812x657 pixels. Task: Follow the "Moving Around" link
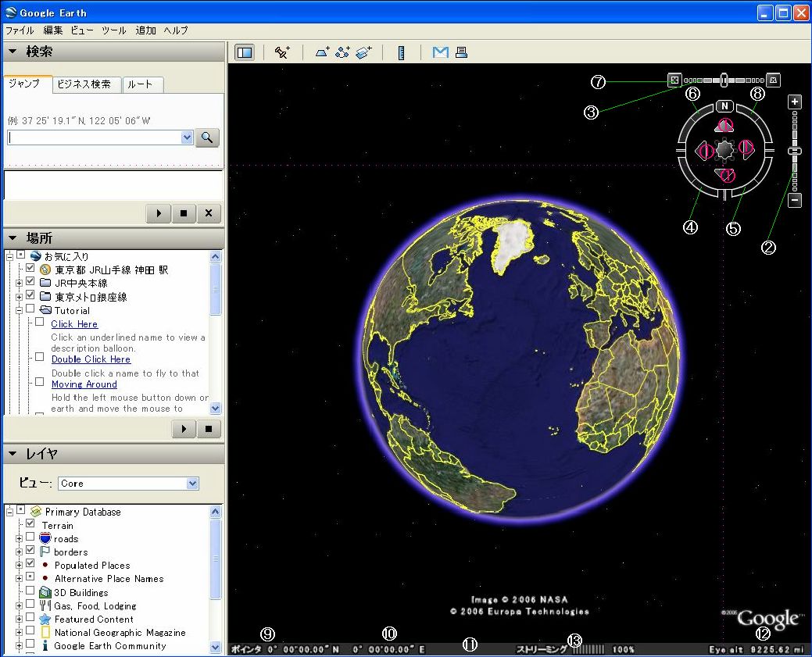click(84, 384)
